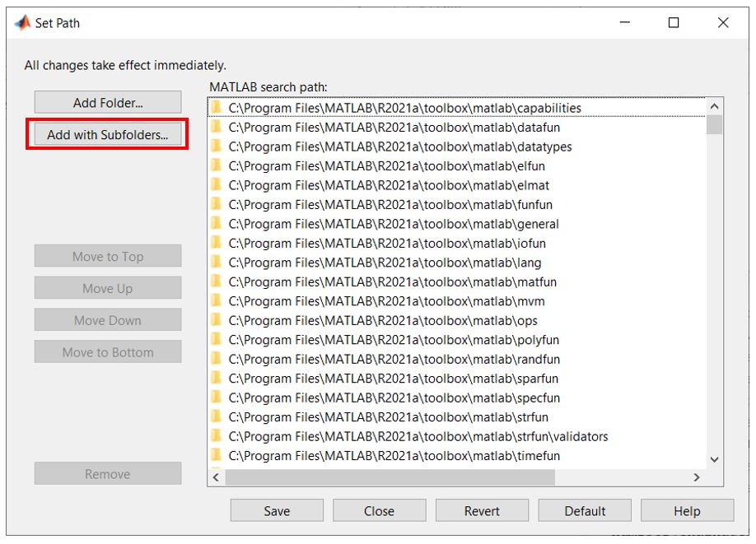The height and width of the screenshot is (544, 756).
Task: Save the current search path
Action: click(277, 510)
